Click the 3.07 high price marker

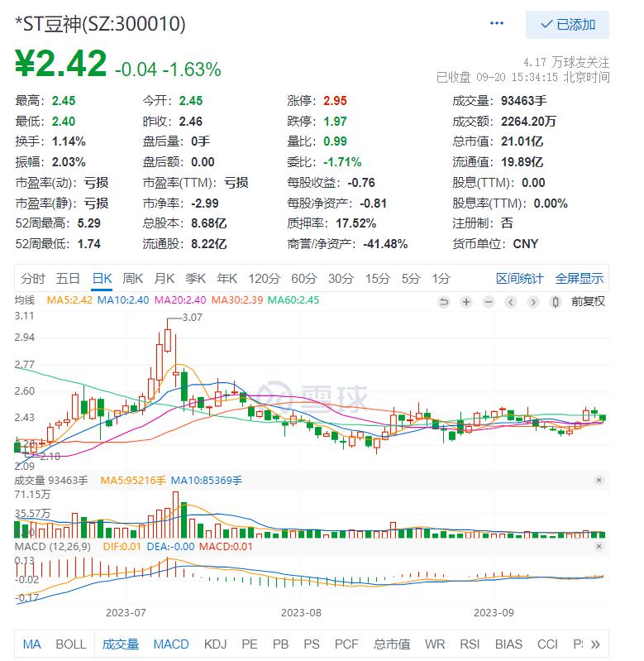pos(192,318)
